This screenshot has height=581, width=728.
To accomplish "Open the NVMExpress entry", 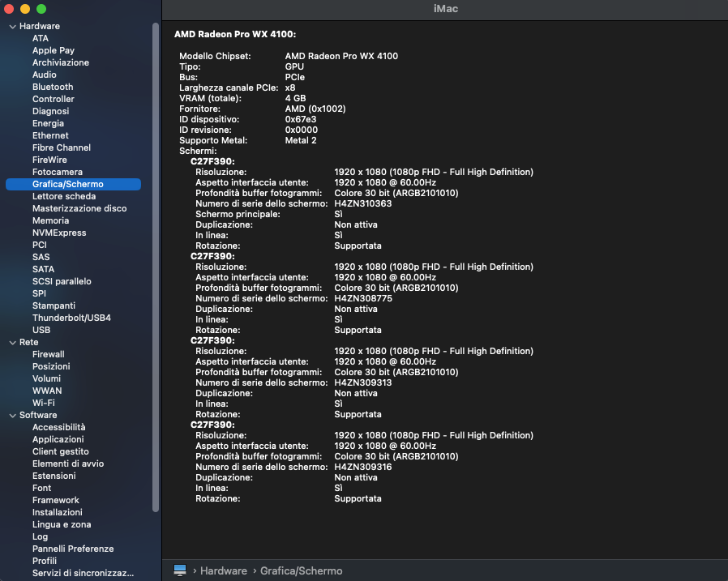I will pos(59,233).
